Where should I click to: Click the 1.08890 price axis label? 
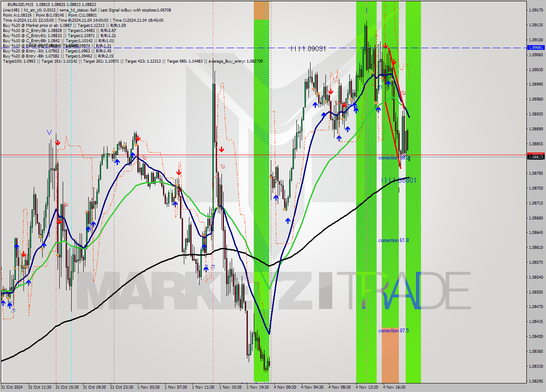(x=536, y=129)
